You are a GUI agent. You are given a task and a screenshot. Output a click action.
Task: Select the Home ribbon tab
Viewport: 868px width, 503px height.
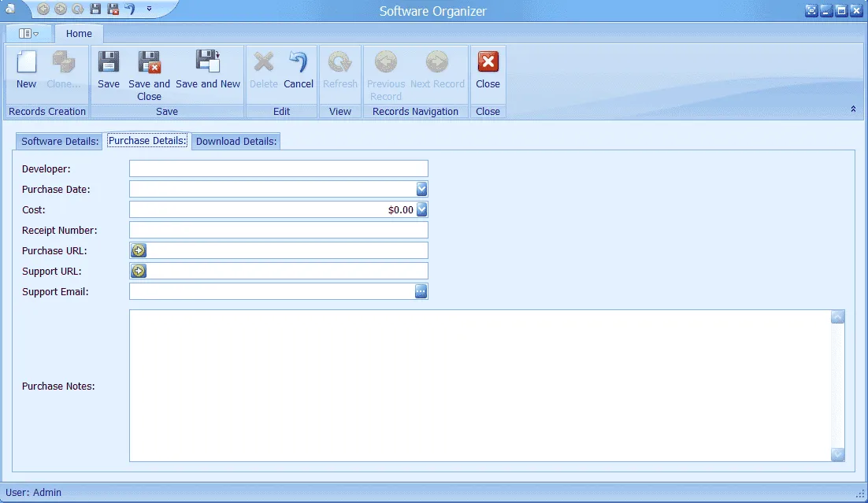[x=79, y=34]
